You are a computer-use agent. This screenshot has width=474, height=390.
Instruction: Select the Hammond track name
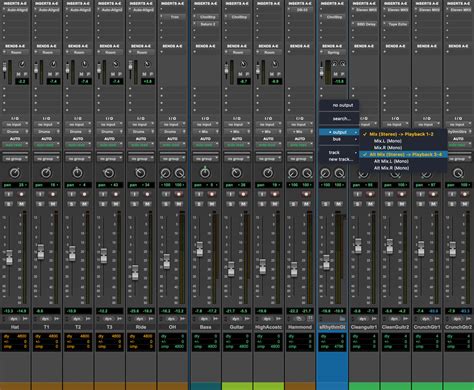click(x=300, y=327)
